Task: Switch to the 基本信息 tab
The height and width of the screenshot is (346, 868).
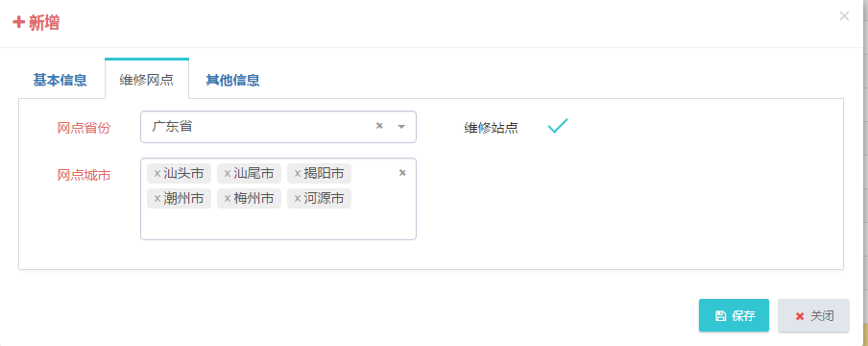Action: (x=60, y=80)
